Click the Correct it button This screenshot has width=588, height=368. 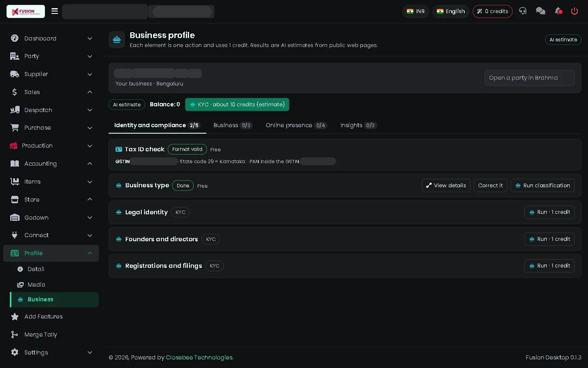pos(490,186)
